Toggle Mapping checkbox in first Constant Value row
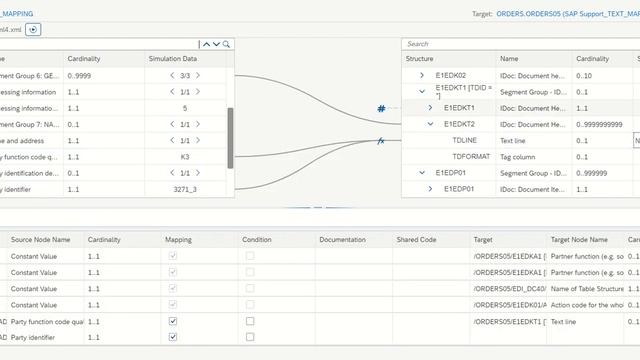 (x=173, y=256)
